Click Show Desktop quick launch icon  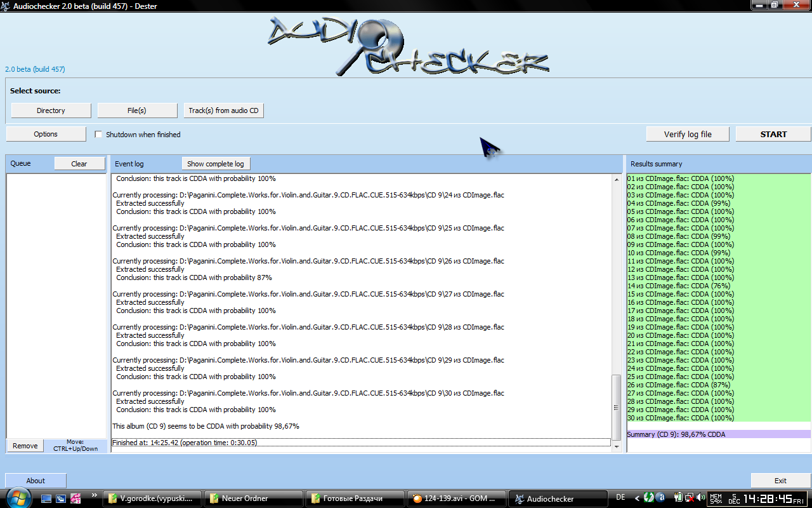(x=47, y=498)
